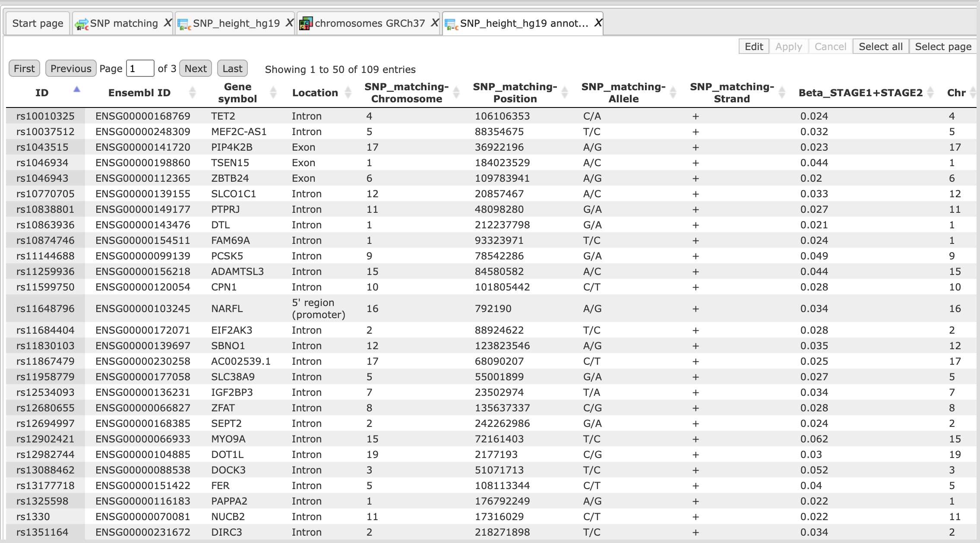
Task: Go to the Next page
Action: point(196,69)
